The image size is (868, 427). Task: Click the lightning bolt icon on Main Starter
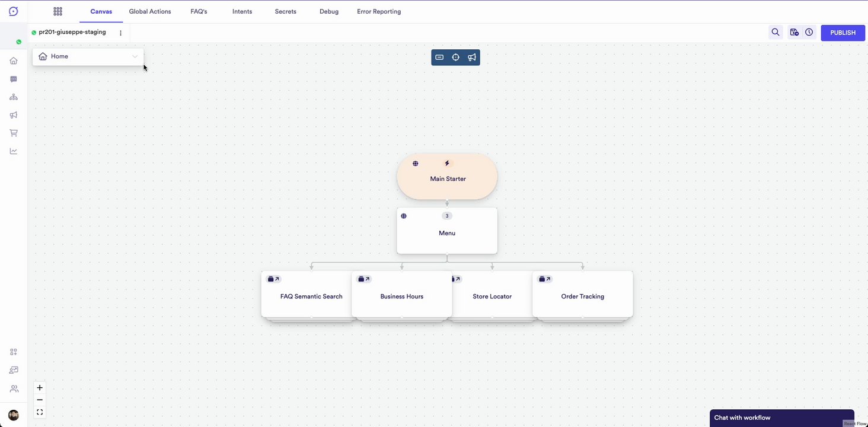point(447,163)
